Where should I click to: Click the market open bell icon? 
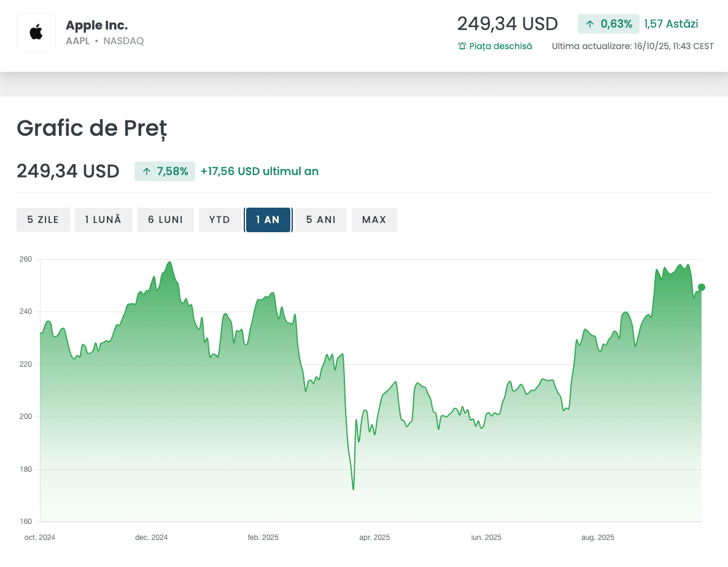click(x=462, y=46)
